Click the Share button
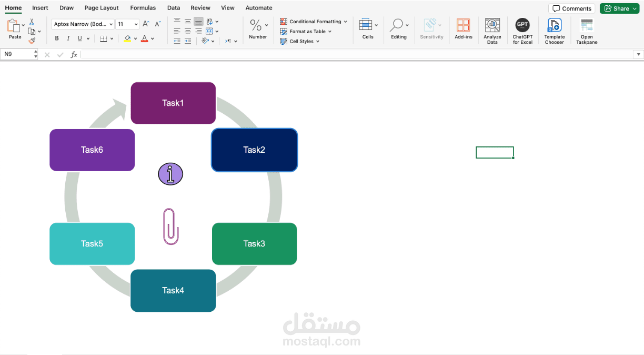This screenshot has height=355, width=644. (x=619, y=8)
